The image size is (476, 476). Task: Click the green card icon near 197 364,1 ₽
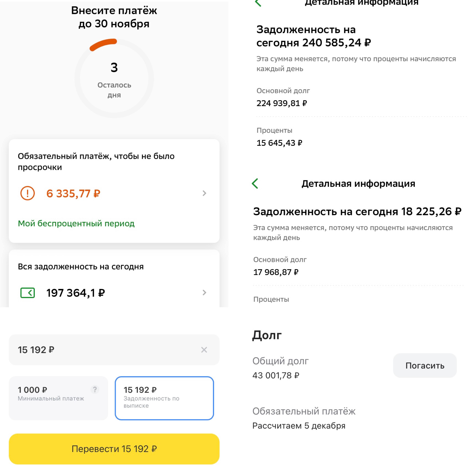pos(28,293)
